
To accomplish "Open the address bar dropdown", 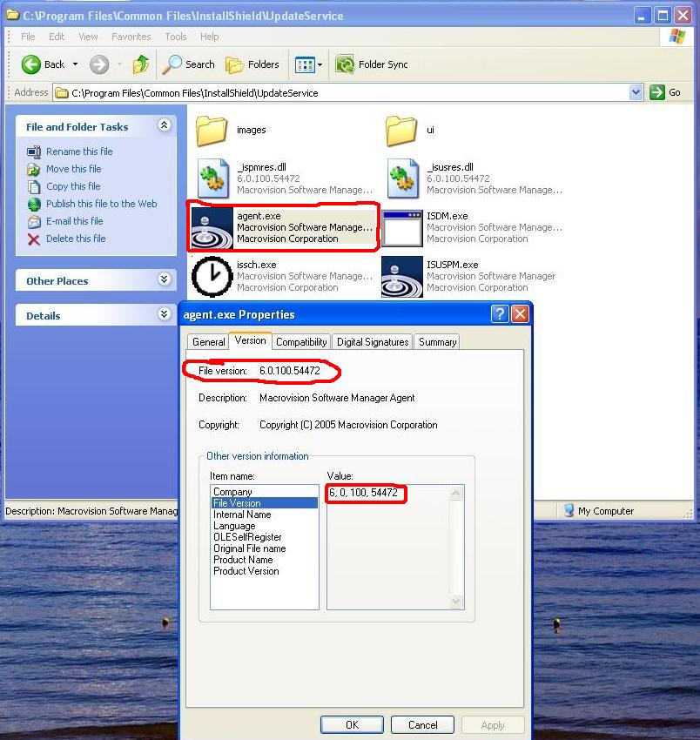I will 636,92.
